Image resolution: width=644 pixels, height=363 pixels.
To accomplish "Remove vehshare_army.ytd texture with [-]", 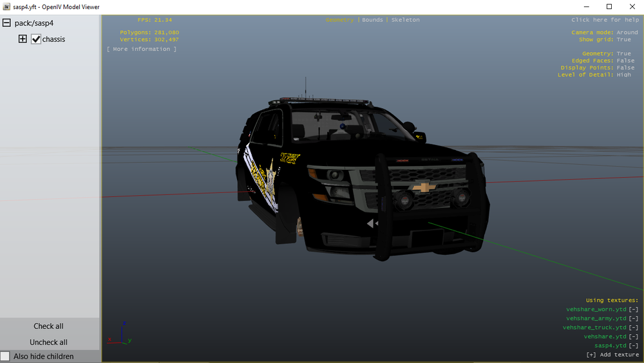I will pos(633,318).
